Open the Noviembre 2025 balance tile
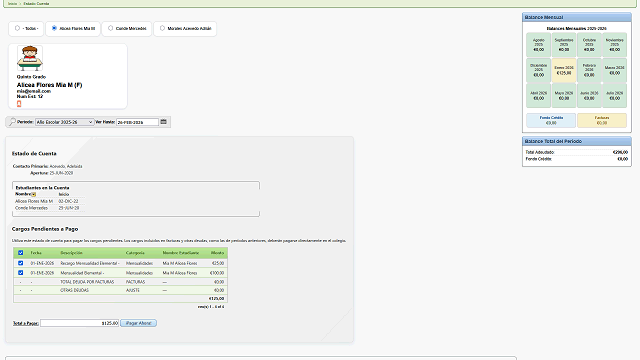 click(x=614, y=44)
